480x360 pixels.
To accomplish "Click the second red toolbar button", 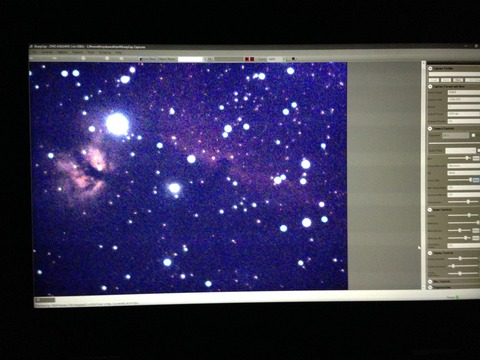I will tap(252, 59).
